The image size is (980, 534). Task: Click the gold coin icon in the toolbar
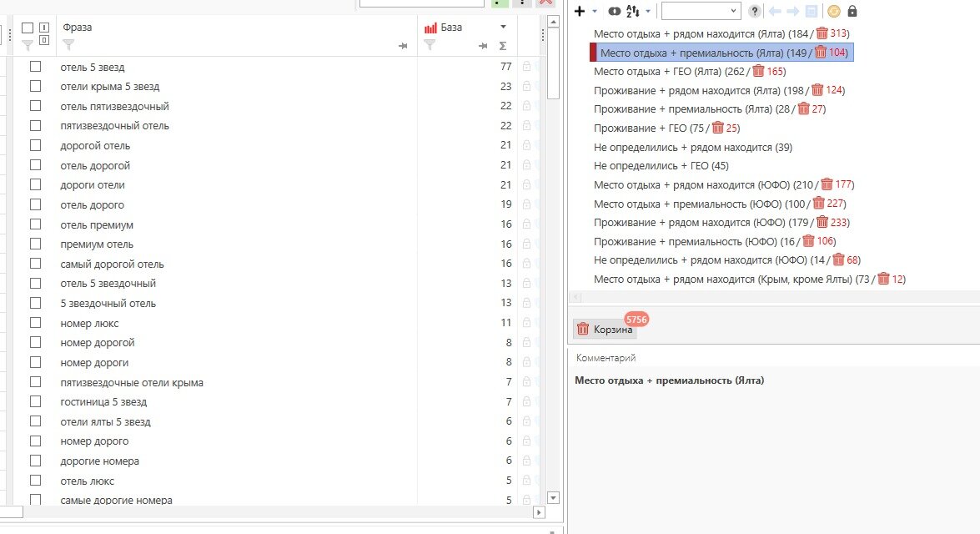point(835,11)
